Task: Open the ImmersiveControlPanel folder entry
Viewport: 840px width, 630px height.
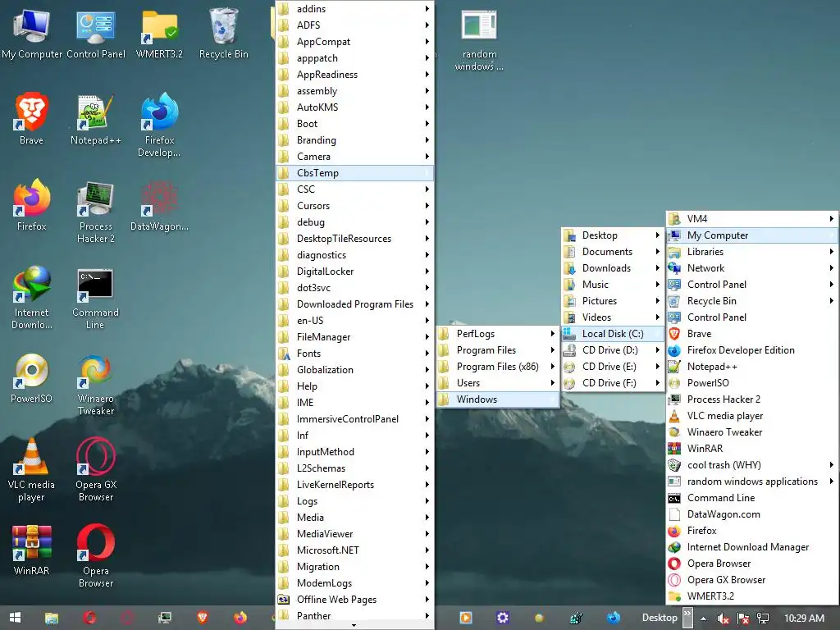Action: tap(354, 419)
